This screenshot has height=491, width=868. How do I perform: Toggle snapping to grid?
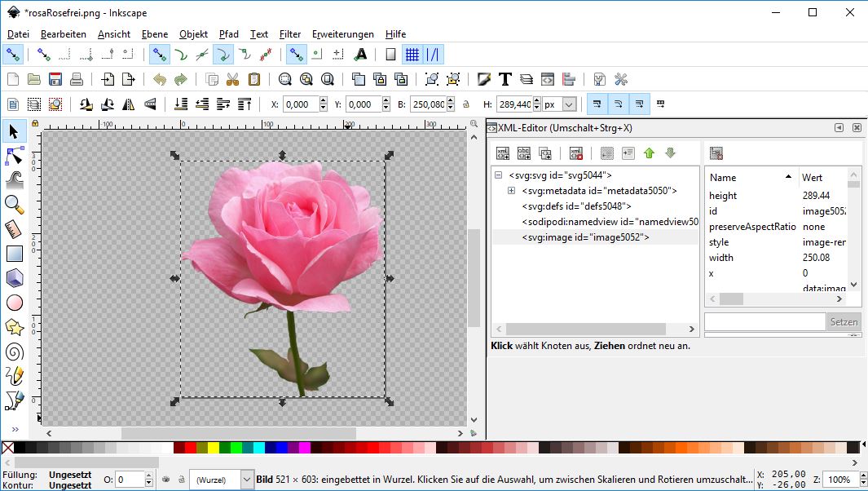pyautogui.click(x=412, y=55)
